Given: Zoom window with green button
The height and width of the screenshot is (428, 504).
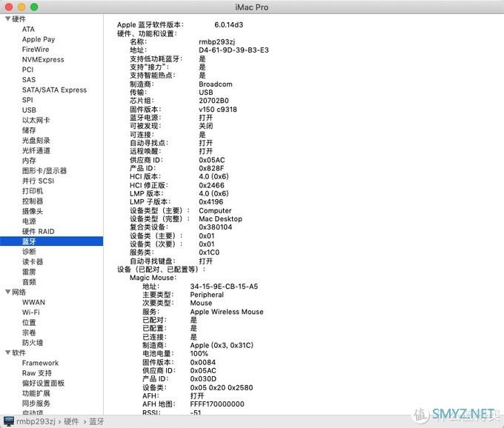Looking at the screenshot, I should (x=34, y=7).
